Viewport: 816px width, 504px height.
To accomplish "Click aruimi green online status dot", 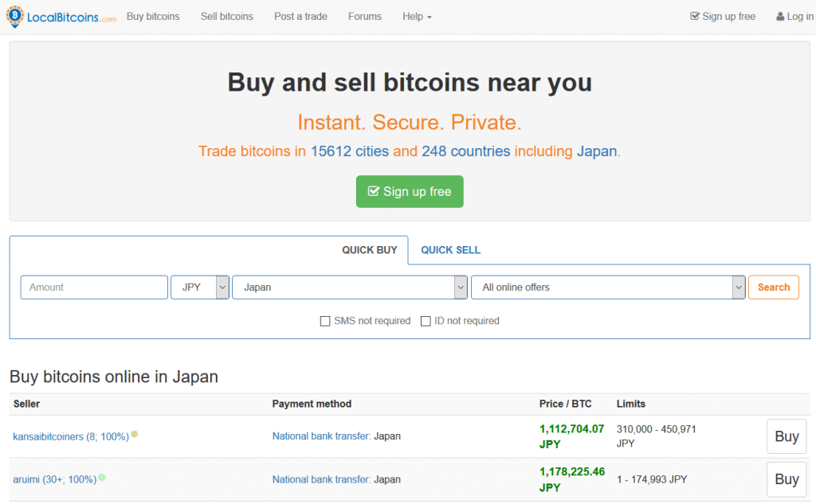I will [x=102, y=477].
